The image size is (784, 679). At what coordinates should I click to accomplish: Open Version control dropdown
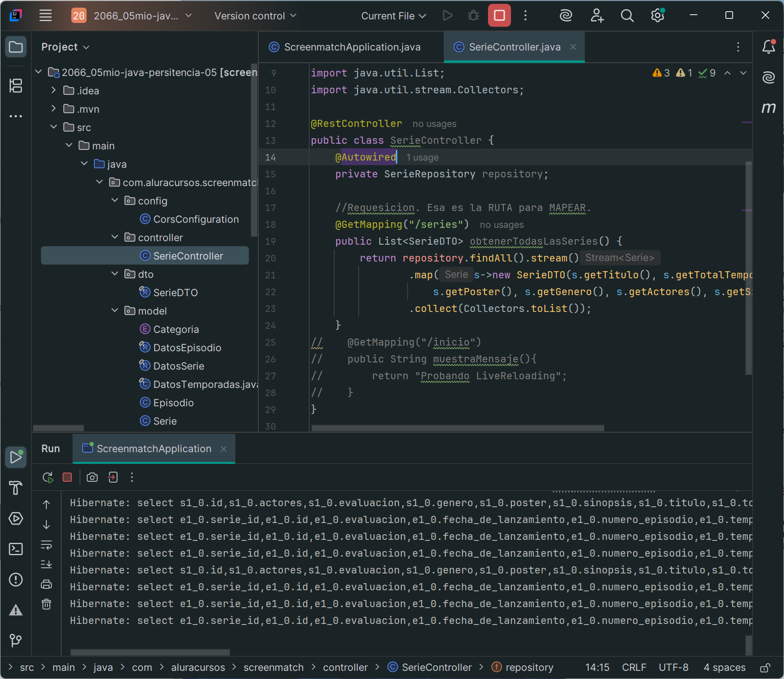(255, 15)
